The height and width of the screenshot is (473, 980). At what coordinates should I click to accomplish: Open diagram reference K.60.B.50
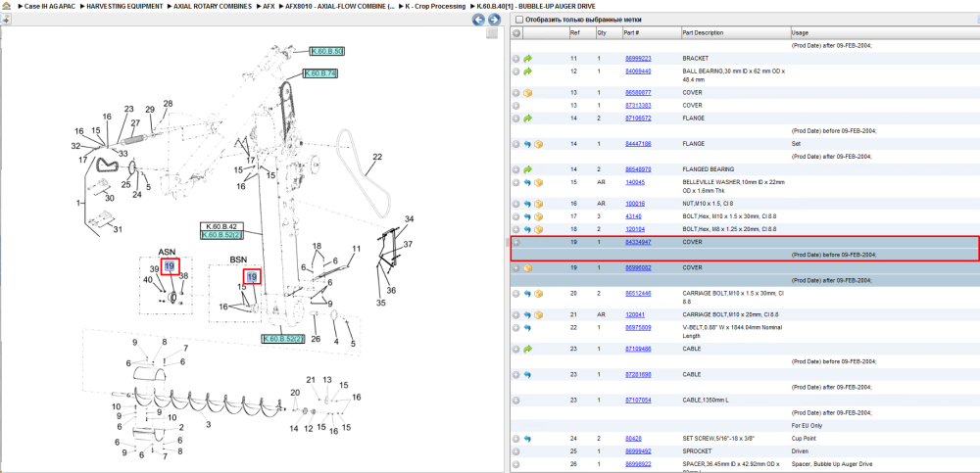[x=327, y=51]
